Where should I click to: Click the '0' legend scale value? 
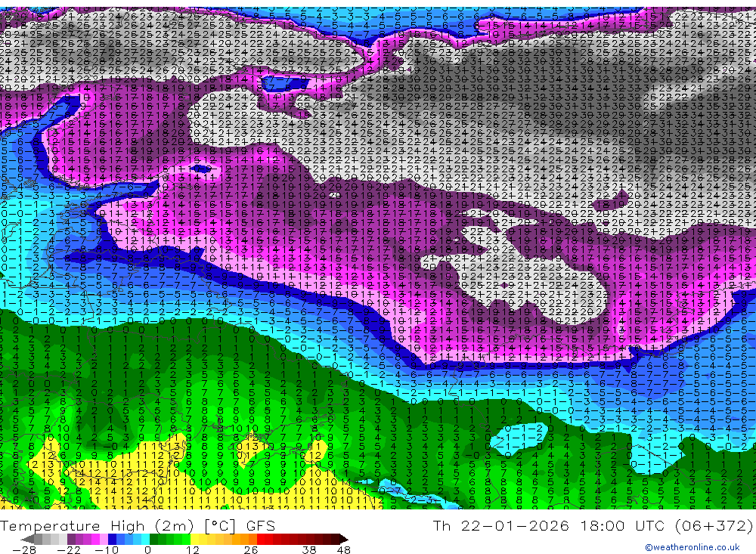(x=147, y=550)
